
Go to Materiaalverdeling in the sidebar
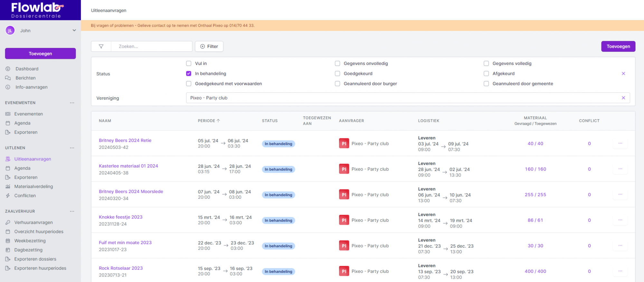tap(33, 186)
